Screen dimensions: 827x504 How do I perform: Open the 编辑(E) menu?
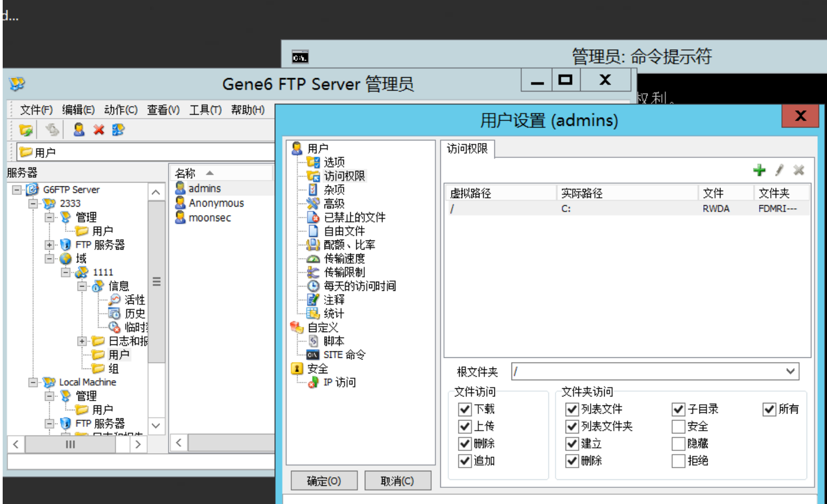tap(78, 110)
